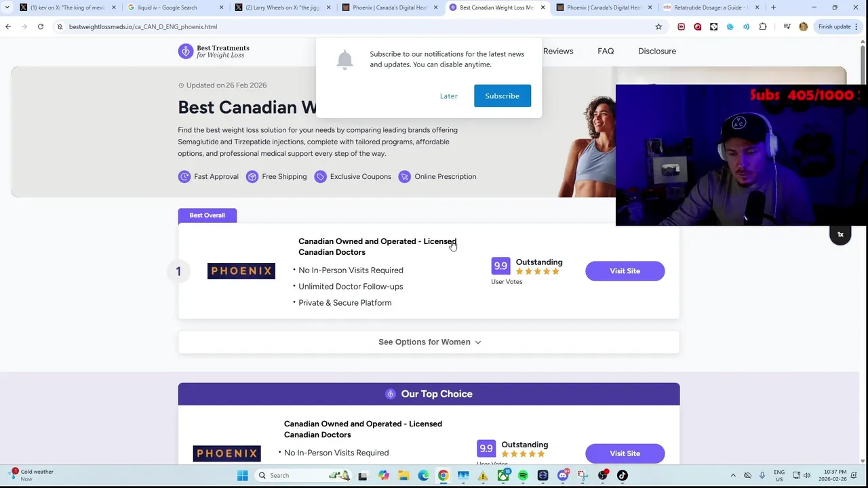Open the media control music-note icon
Viewport: 868px width, 488px height.
coord(787,26)
